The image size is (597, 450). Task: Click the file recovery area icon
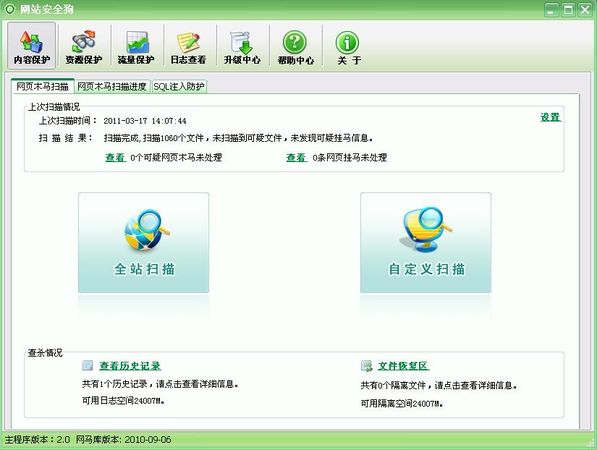pyautogui.click(x=367, y=366)
